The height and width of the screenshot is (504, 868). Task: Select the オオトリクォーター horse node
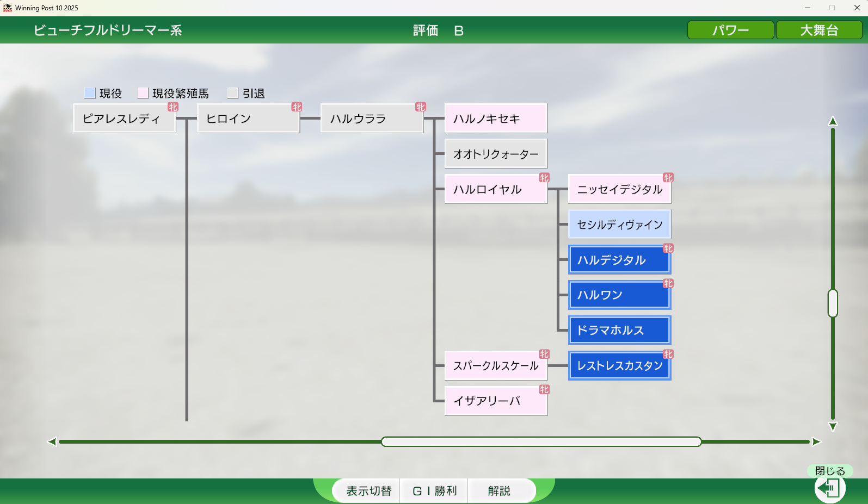tap(496, 154)
